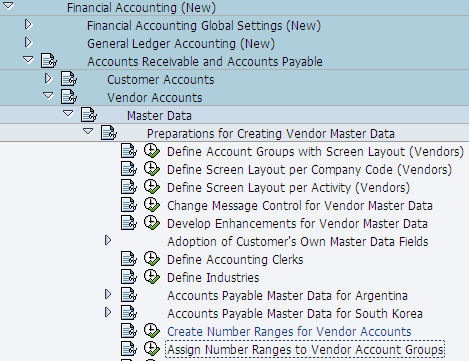Execute Define Accounting Clerks activity

coord(152,259)
